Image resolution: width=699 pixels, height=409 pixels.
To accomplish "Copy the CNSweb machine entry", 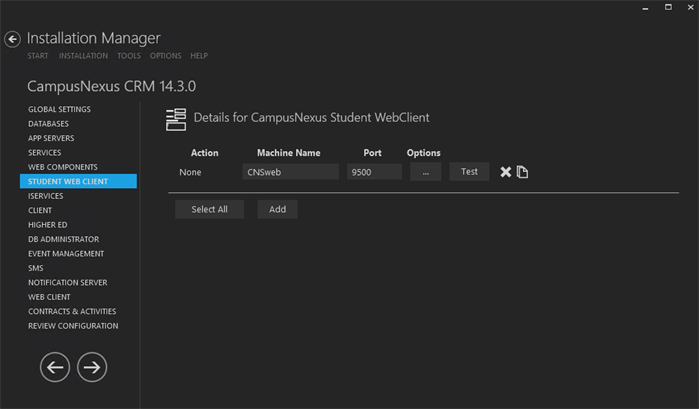I will click(x=522, y=172).
